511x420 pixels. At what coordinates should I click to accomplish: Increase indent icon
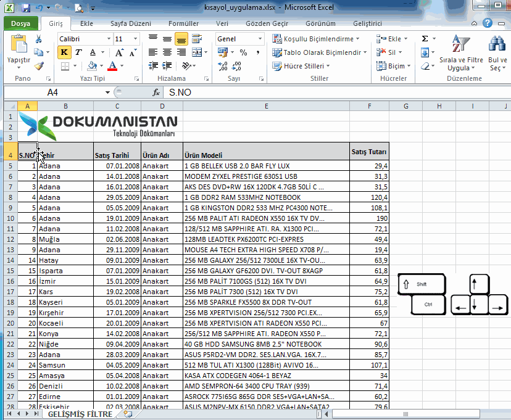pyautogui.click(x=167, y=66)
